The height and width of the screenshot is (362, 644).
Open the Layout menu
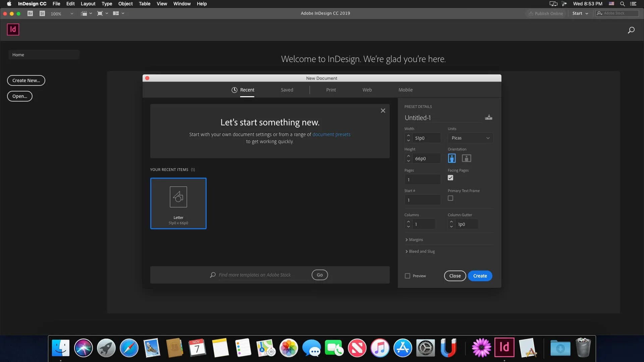point(88,4)
